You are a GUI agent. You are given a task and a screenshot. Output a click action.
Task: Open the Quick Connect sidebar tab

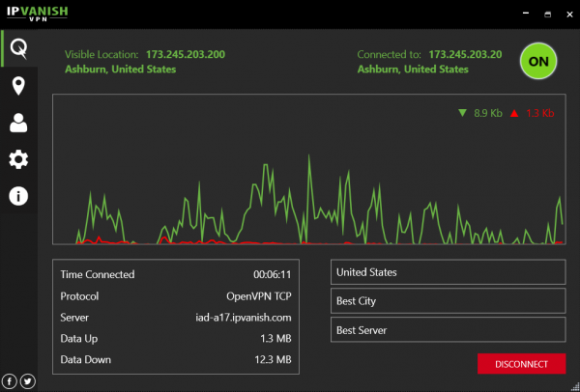pyautogui.click(x=18, y=49)
